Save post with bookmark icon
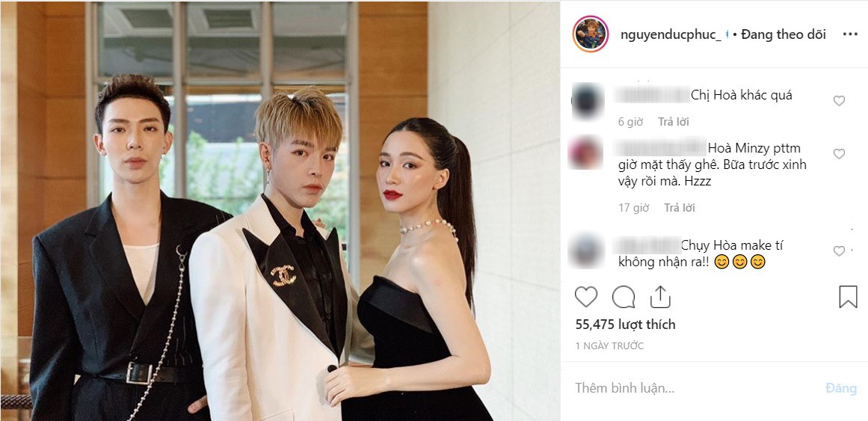This screenshot has width=868, height=421. pyautogui.click(x=848, y=297)
